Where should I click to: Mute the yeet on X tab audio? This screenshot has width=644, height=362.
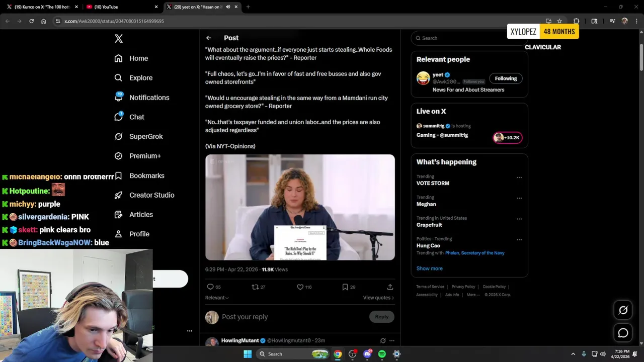pyautogui.click(x=228, y=7)
